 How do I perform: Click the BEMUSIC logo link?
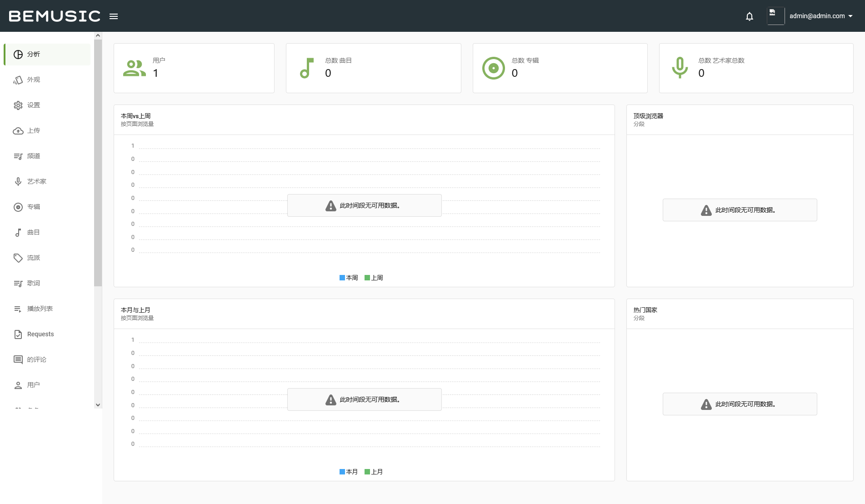[55, 16]
